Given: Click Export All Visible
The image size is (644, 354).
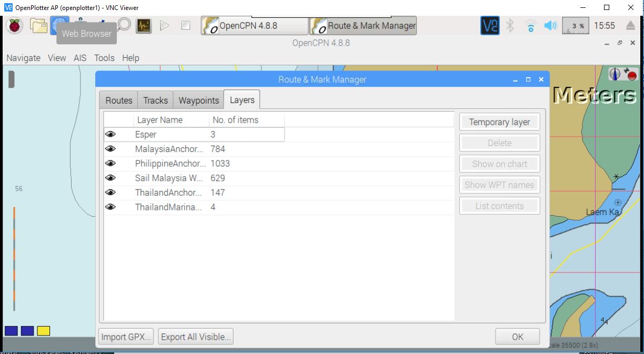Looking at the screenshot, I should [x=195, y=337].
